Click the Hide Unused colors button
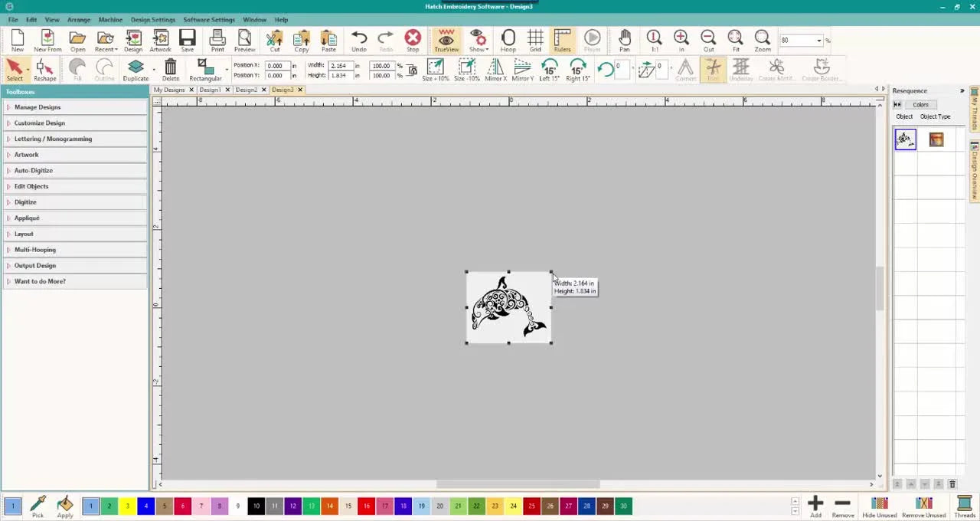The width and height of the screenshot is (980, 521). [x=879, y=506]
